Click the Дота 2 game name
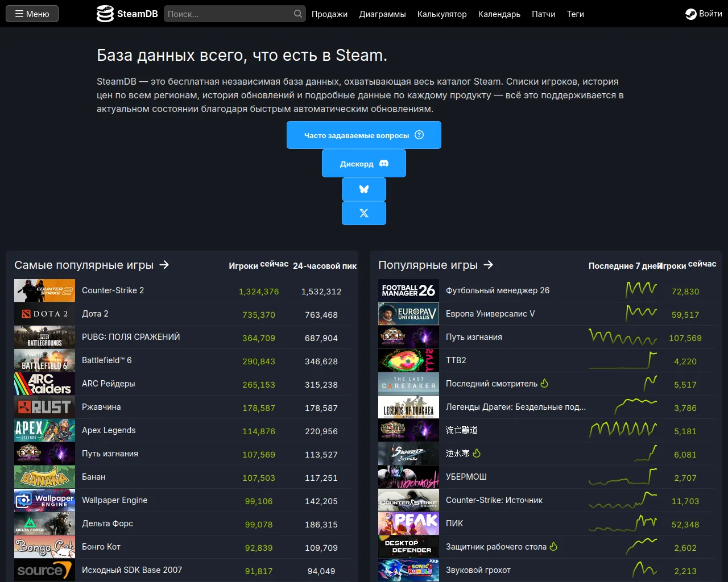 pos(95,314)
